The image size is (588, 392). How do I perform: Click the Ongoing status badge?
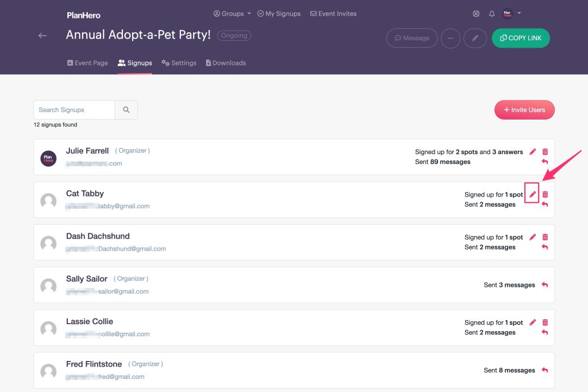click(x=234, y=35)
